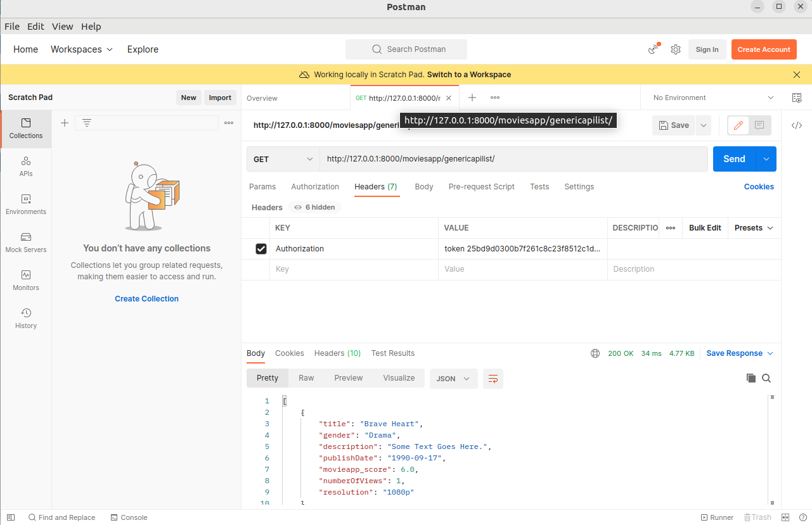Click the Send button

tap(734, 159)
